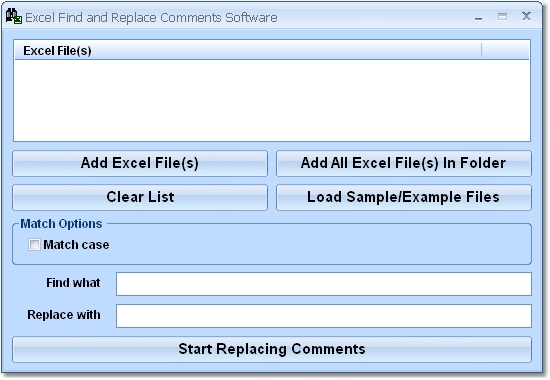Focus the Replace with text field

[324, 316]
